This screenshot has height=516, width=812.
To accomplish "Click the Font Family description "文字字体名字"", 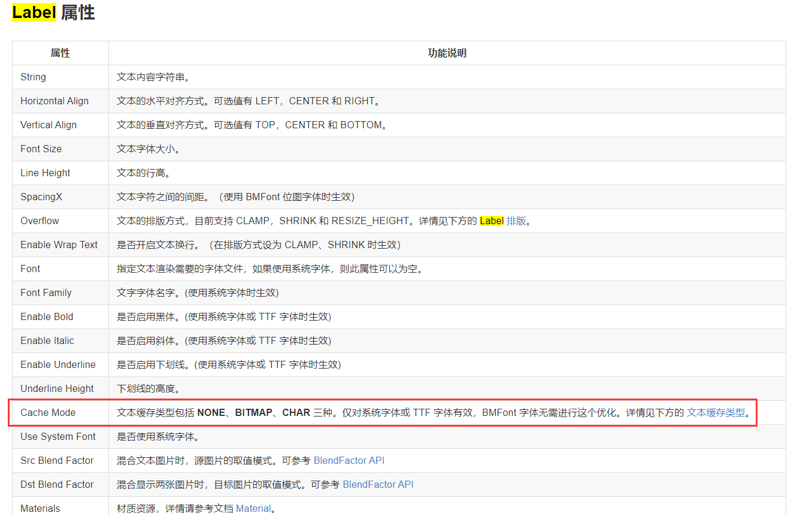I will click(198, 292).
